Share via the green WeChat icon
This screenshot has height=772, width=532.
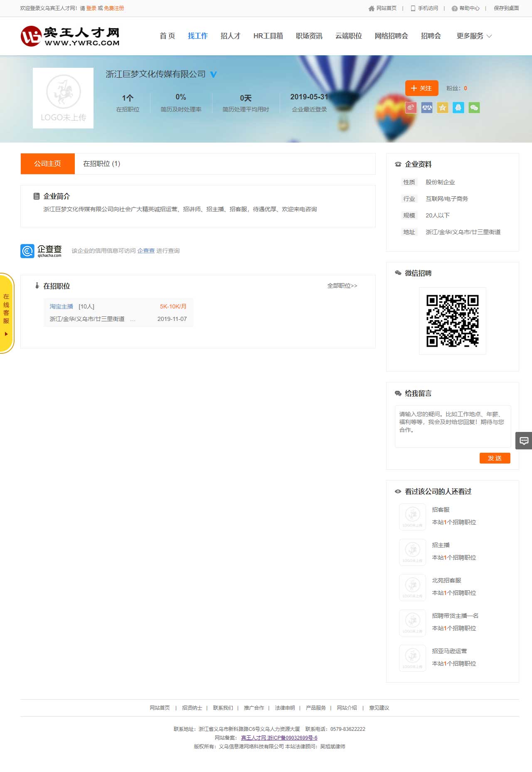click(474, 108)
